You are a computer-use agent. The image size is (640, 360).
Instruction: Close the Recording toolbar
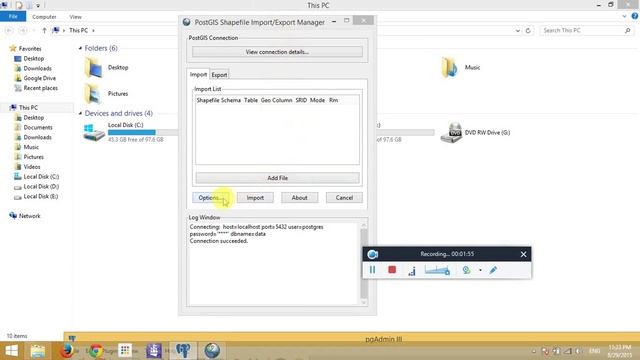(x=523, y=254)
